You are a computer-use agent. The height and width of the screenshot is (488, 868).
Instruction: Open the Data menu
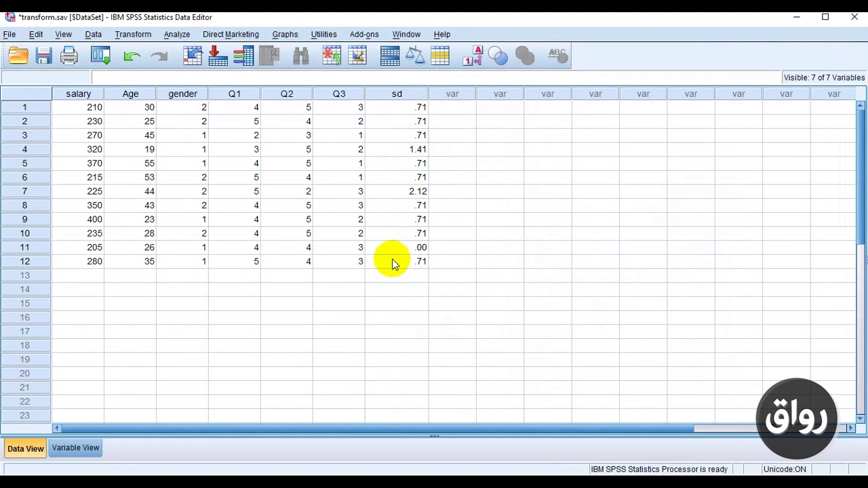point(94,34)
